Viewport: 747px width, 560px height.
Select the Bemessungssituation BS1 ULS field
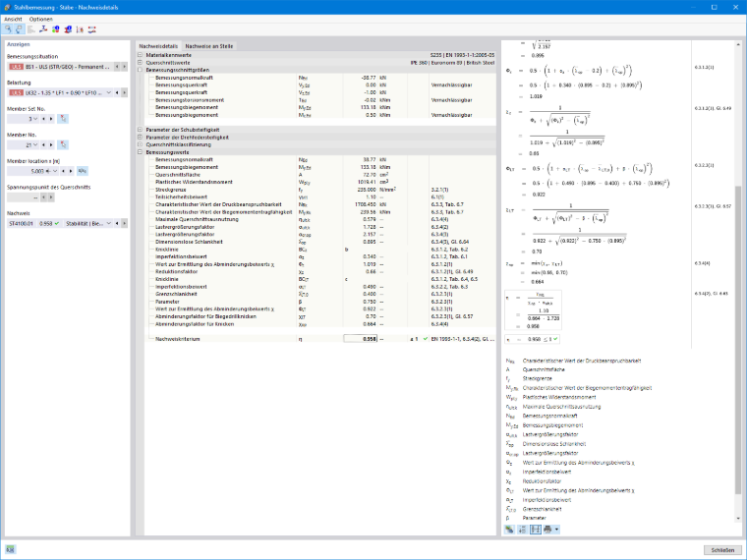click(60, 67)
